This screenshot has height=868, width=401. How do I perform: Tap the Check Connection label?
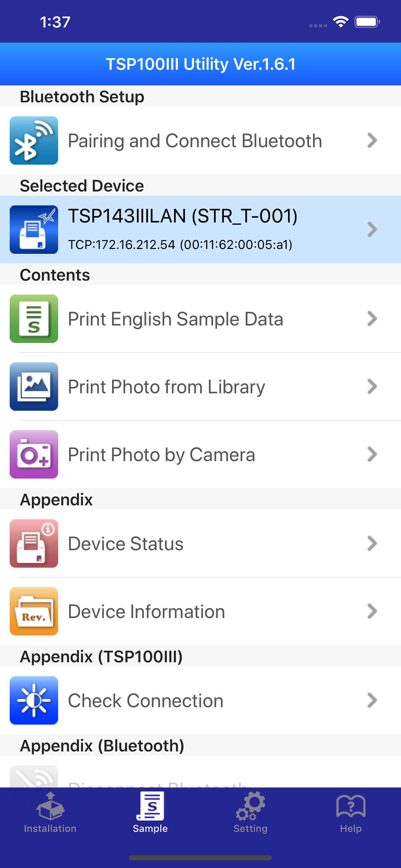coord(146,701)
